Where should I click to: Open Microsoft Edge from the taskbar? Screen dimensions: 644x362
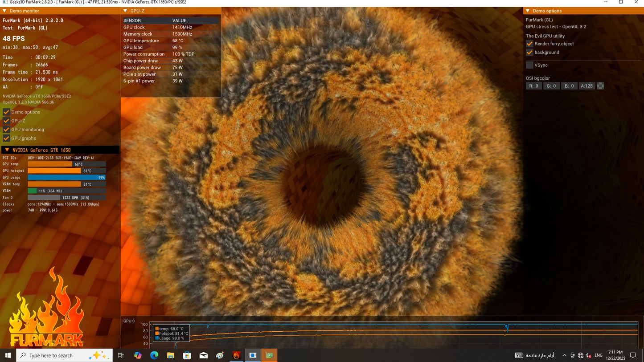tap(154, 355)
